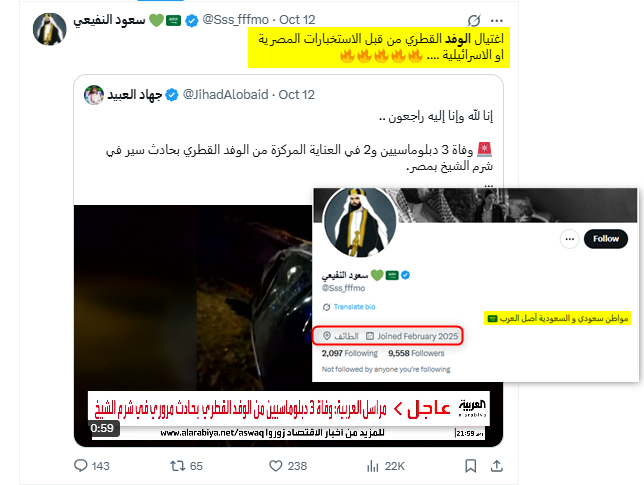Retweet the post with 65 reposts

177,466
